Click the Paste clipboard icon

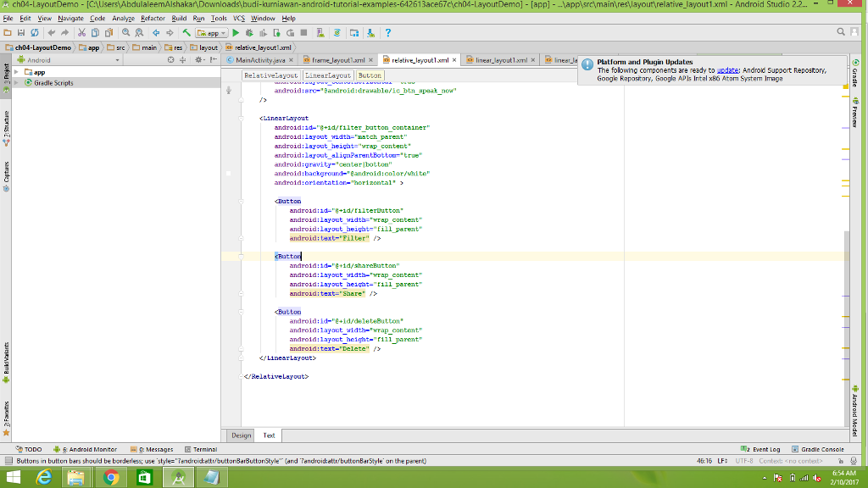[x=109, y=33]
